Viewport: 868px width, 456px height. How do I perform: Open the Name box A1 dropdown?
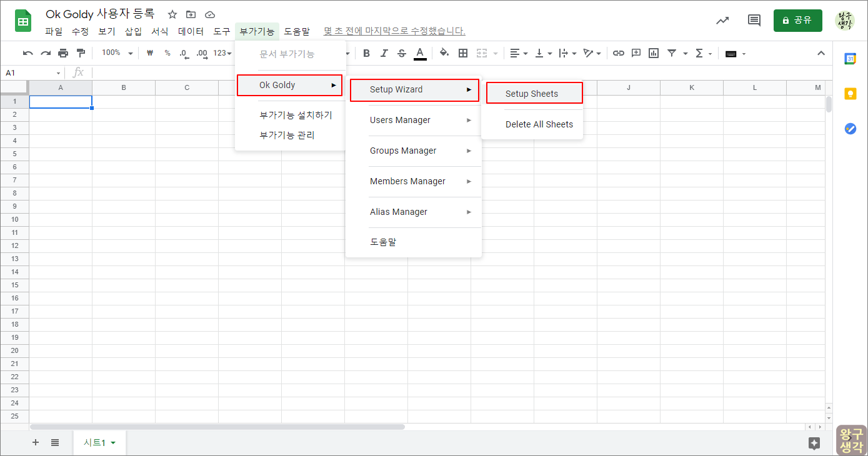coord(58,73)
